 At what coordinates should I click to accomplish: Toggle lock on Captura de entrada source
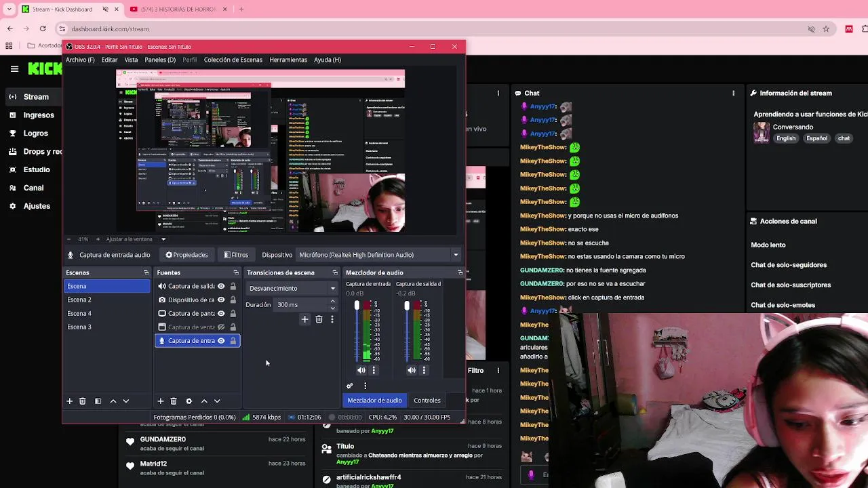pyautogui.click(x=233, y=340)
